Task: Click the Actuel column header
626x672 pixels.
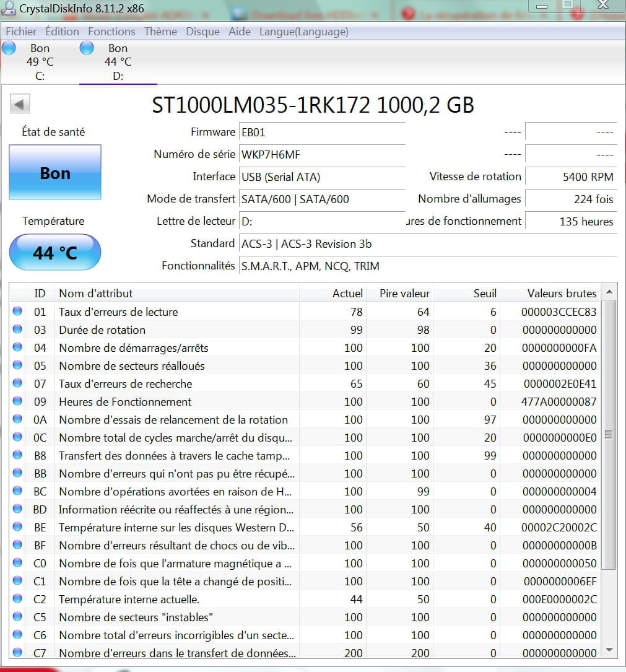Action: point(333,294)
